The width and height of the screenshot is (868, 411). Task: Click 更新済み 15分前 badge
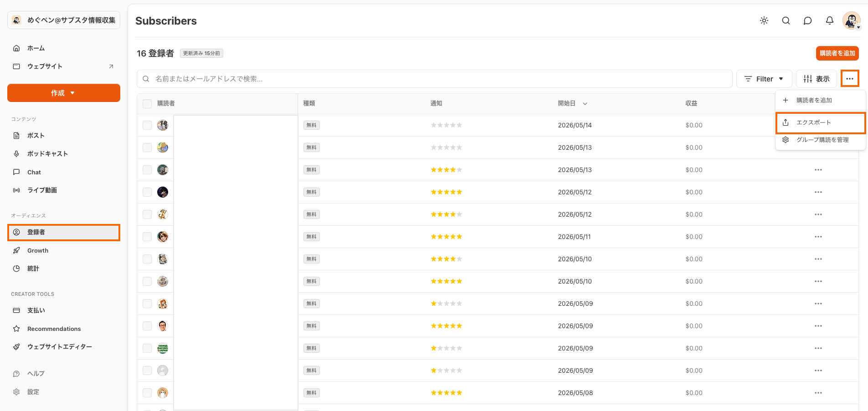pyautogui.click(x=201, y=53)
